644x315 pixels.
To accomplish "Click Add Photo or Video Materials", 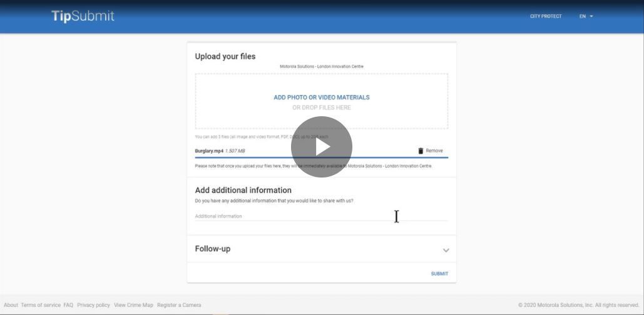I will pos(322,97).
